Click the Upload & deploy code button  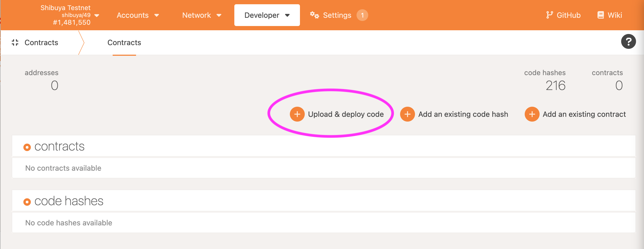346,114
